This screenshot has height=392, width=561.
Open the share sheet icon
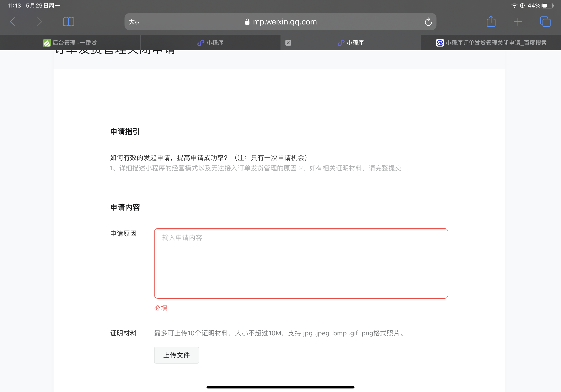pos(491,22)
